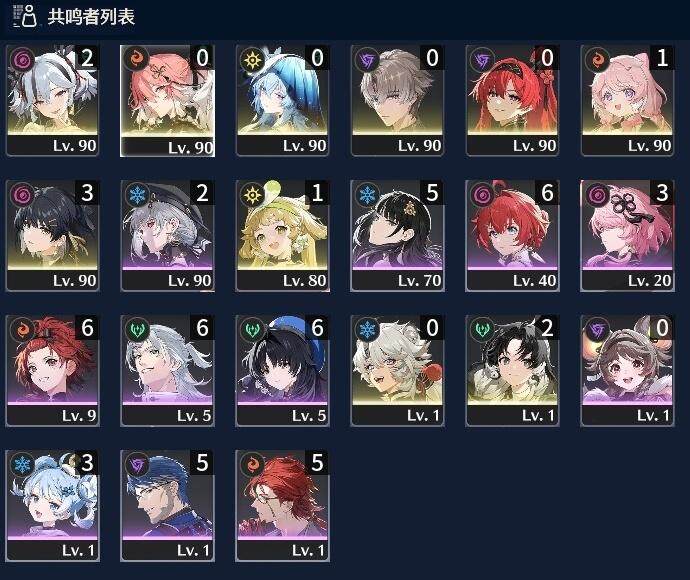The width and height of the screenshot is (690, 580).
Task: Click the glacio icon on the Lv. 70 card
Action: 367,194
